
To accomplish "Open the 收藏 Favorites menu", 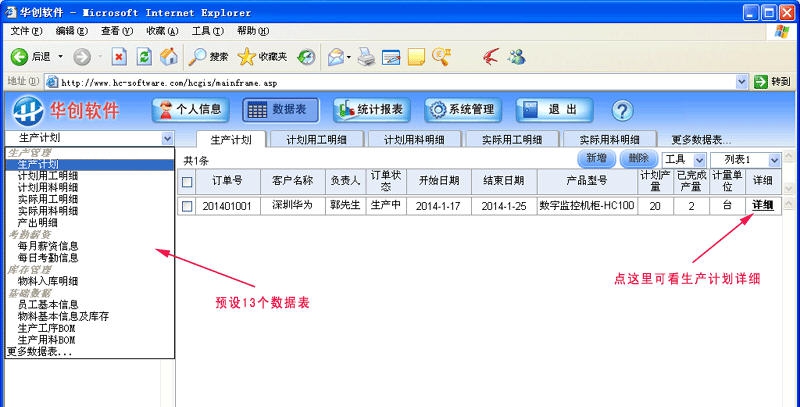I will pos(162,31).
